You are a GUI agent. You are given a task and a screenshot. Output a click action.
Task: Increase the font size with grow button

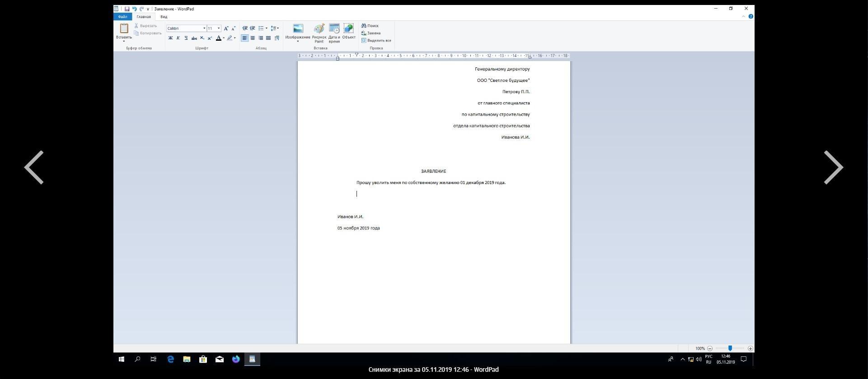[226, 28]
